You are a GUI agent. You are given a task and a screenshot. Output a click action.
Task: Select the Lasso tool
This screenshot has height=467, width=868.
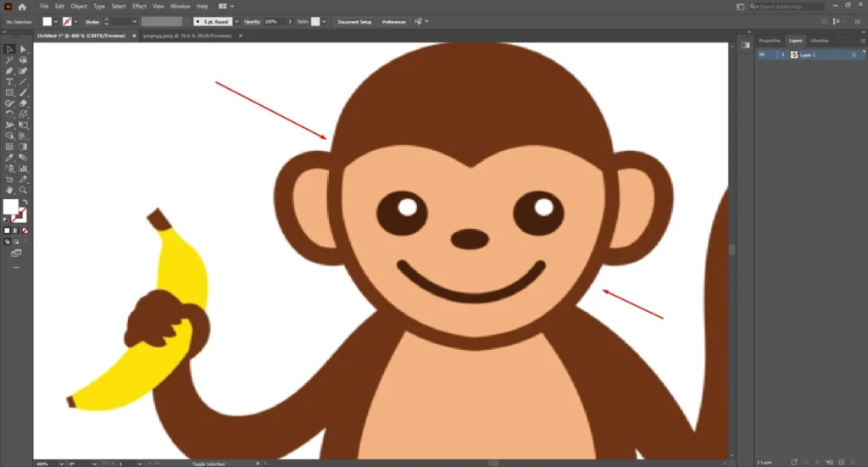(x=23, y=60)
